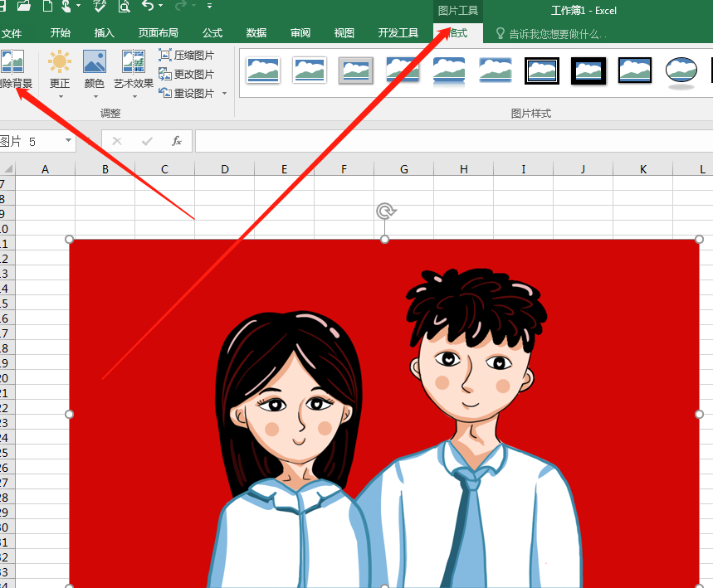Viewport: 713px width, 588px height.
Task: Switch to the 开始 (Home) tab
Action: [x=60, y=32]
